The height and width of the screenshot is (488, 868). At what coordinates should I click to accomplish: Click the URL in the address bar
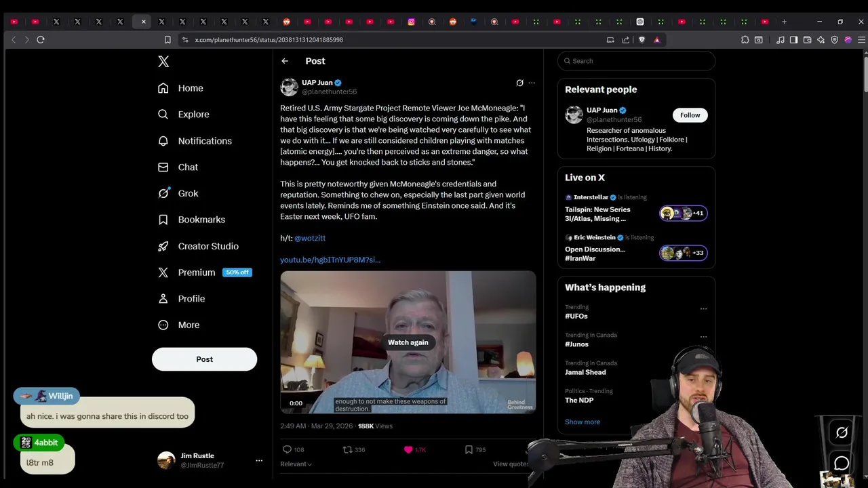(269, 40)
